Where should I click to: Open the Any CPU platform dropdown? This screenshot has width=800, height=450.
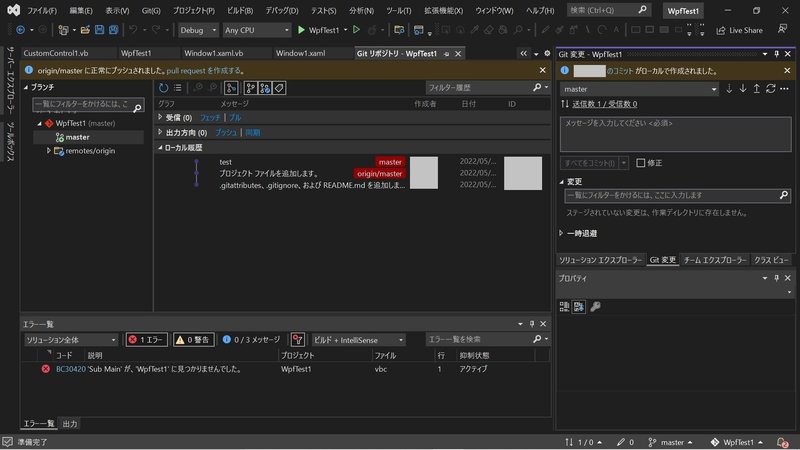(257, 30)
